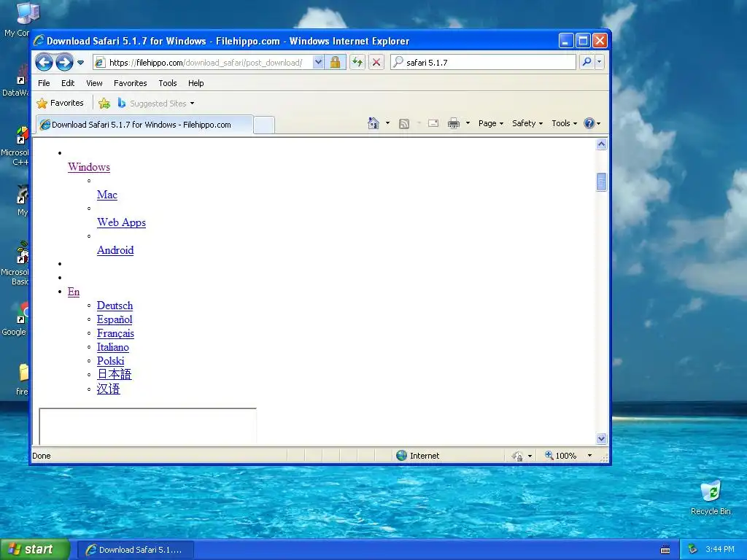Switch language to 日本語
Viewport: 747px width, 560px height.
[x=115, y=375]
